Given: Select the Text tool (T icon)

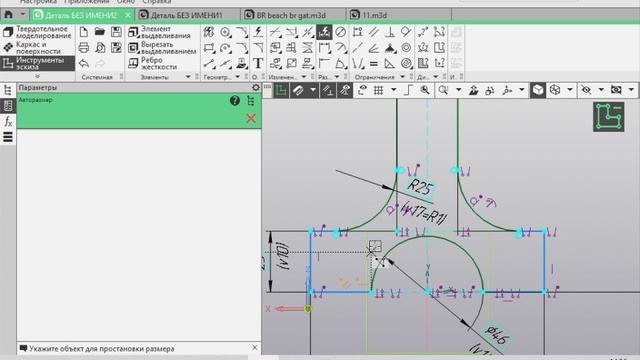Looking at the screenshot, I should [x=258, y=63].
